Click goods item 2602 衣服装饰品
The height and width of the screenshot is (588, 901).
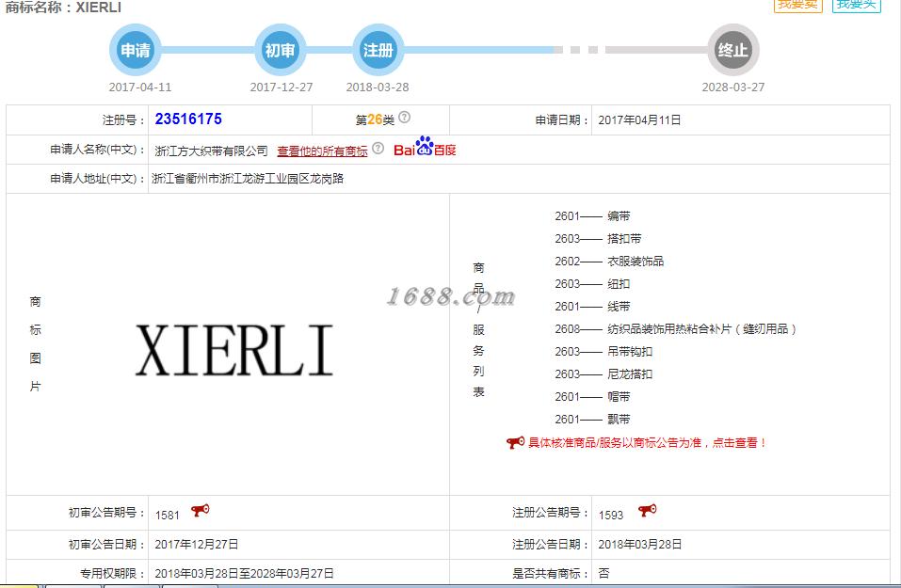(x=609, y=262)
